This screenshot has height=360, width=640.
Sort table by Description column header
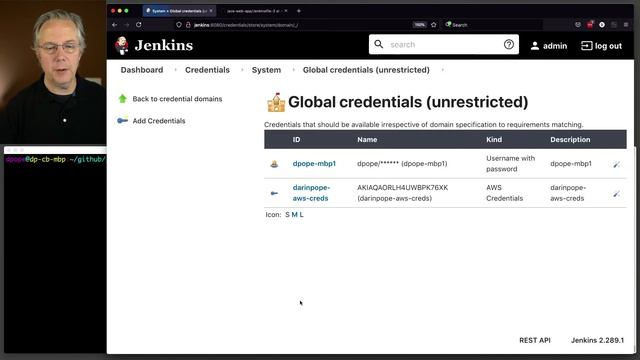(570, 140)
